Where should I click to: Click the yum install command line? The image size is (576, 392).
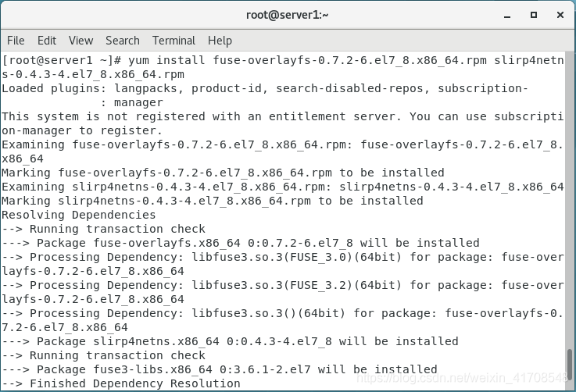[282, 67]
